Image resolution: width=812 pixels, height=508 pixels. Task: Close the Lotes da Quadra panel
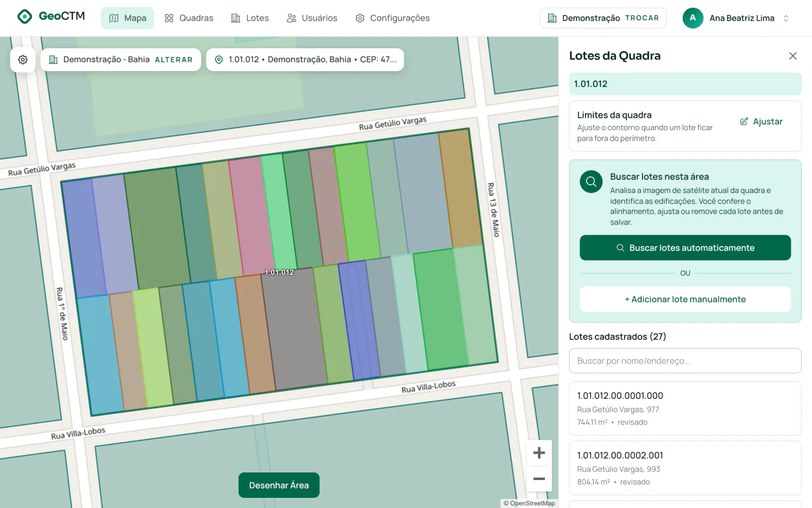pos(793,56)
